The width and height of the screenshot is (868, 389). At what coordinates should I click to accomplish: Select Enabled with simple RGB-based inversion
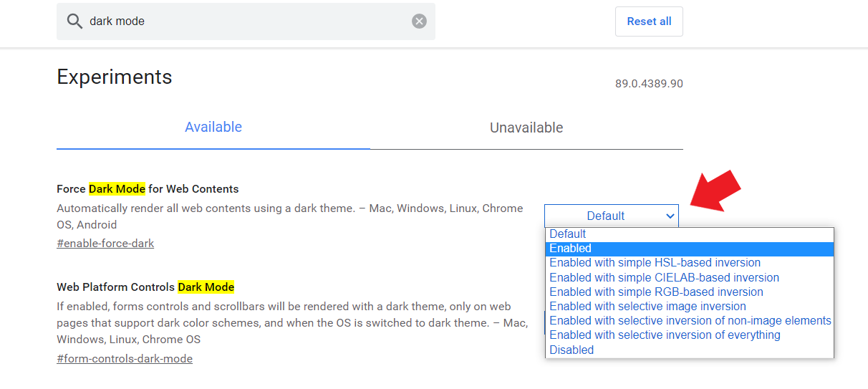pos(656,292)
